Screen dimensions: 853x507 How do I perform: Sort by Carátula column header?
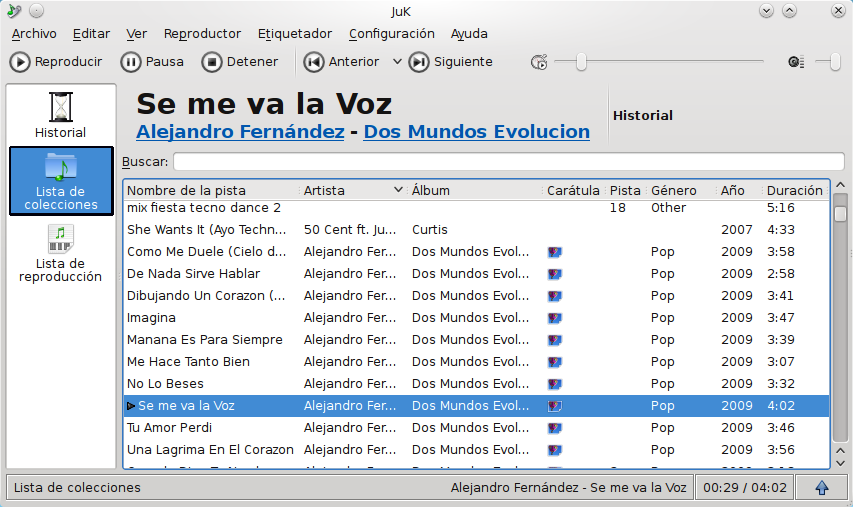[x=573, y=190]
